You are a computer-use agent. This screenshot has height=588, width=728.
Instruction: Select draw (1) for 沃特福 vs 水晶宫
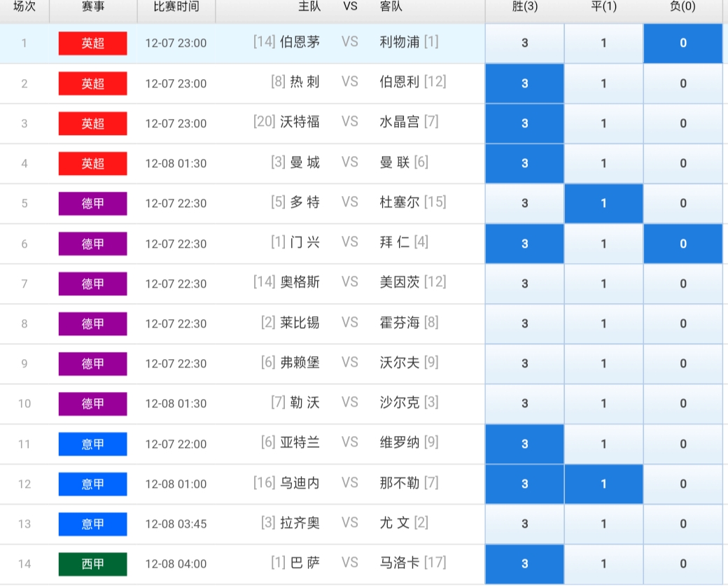pyautogui.click(x=603, y=123)
